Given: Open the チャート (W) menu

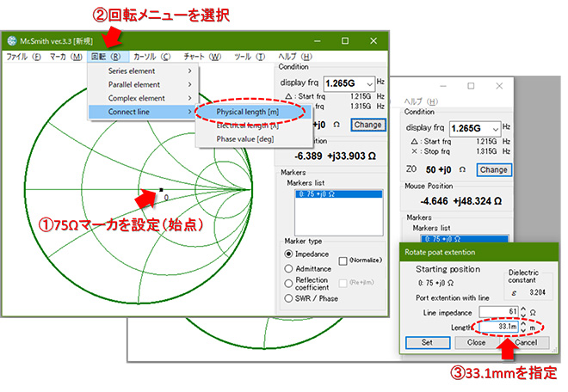Looking at the screenshot, I should click(x=202, y=57).
